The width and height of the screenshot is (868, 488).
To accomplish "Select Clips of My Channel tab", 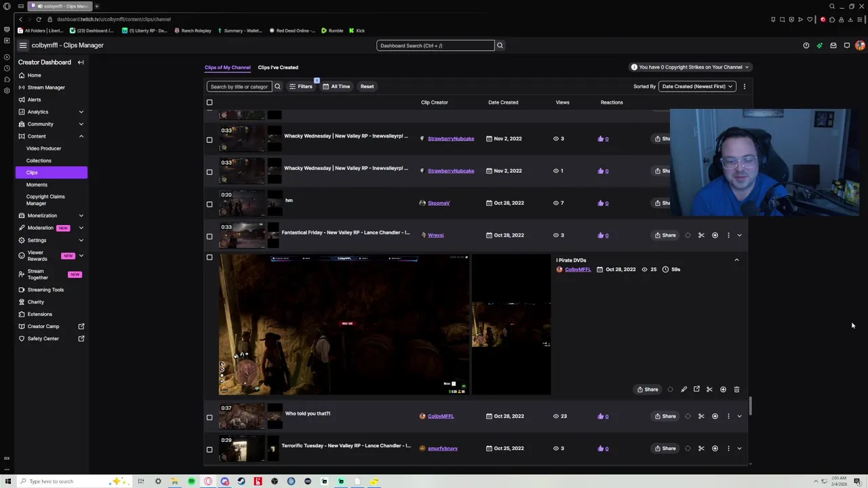I will point(227,67).
